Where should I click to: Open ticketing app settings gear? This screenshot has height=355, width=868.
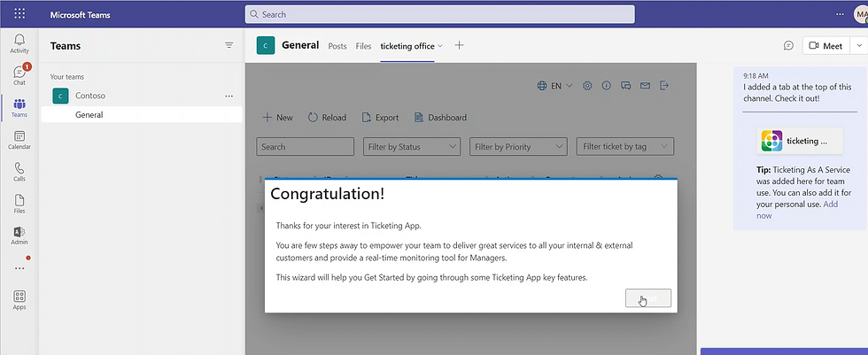(587, 86)
